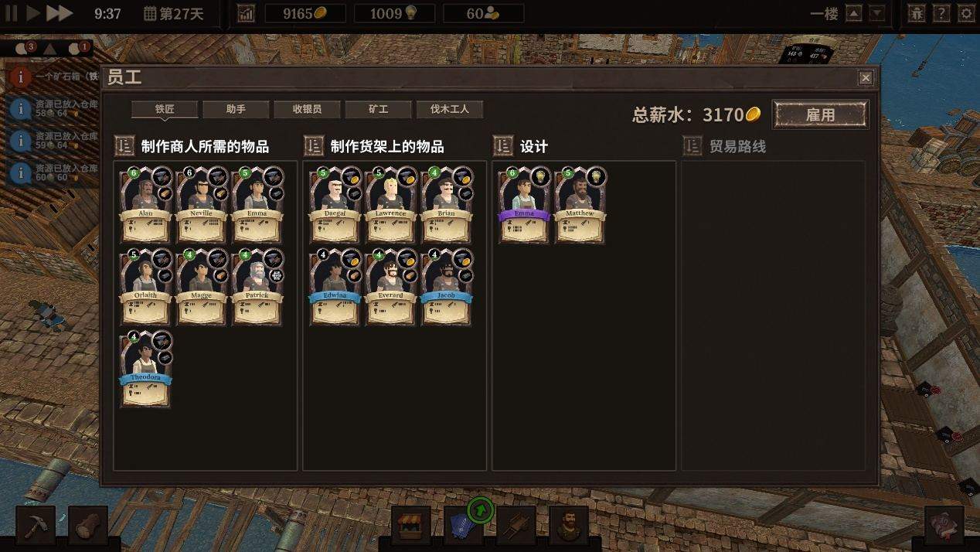Open the statistics chart icon
Viewport: 980px width, 552px height.
(246, 13)
